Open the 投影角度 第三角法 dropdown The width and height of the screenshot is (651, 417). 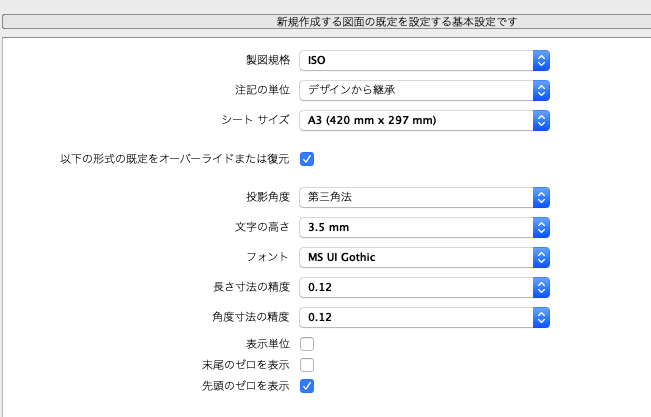click(424, 197)
